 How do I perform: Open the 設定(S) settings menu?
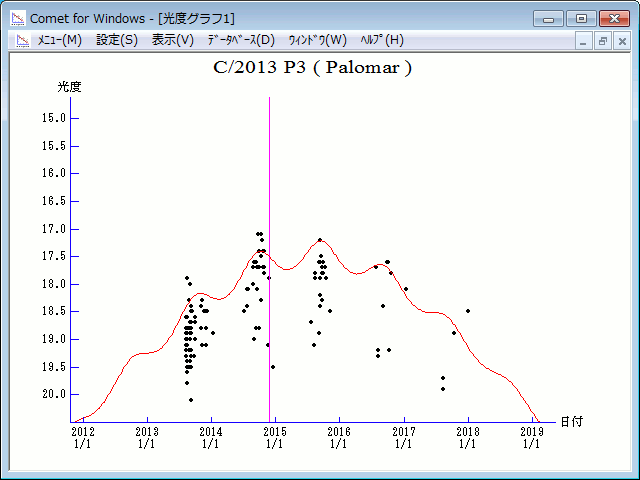click(117, 40)
